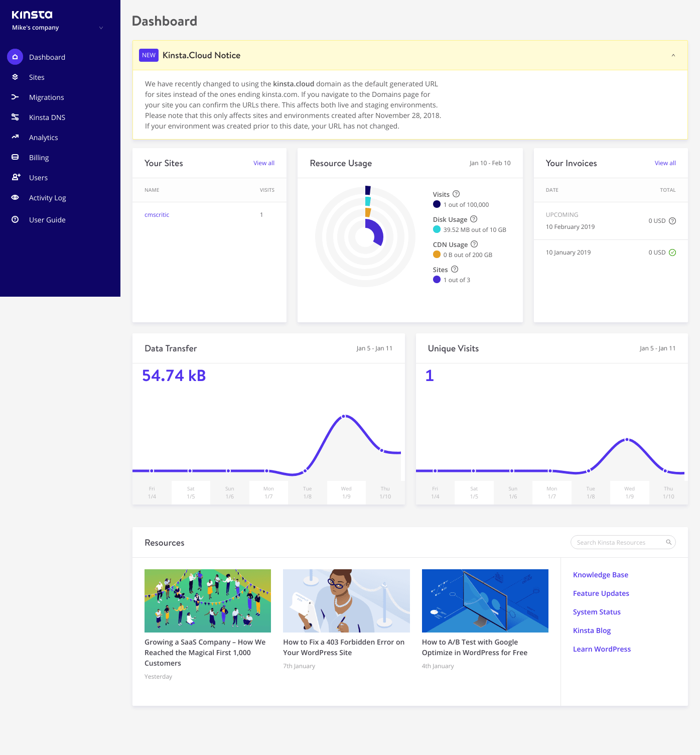Click the Disk Usage teal color dot
700x755 pixels.
(437, 229)
